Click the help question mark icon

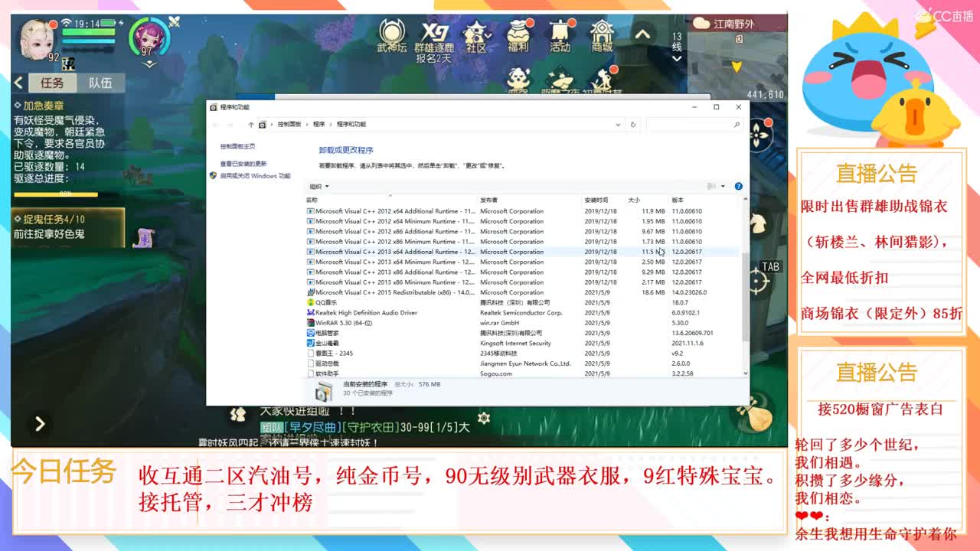(738, 186)
